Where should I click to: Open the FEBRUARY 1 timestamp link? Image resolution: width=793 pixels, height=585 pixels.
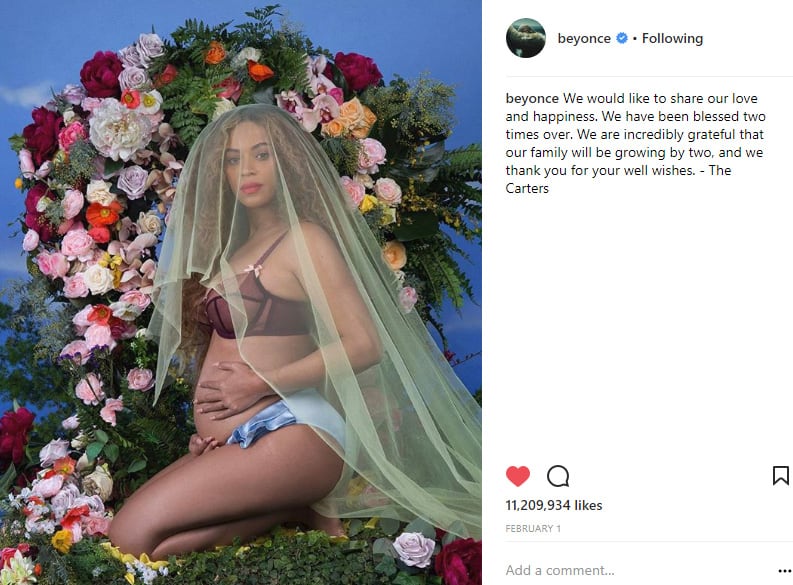pos(533,528)
